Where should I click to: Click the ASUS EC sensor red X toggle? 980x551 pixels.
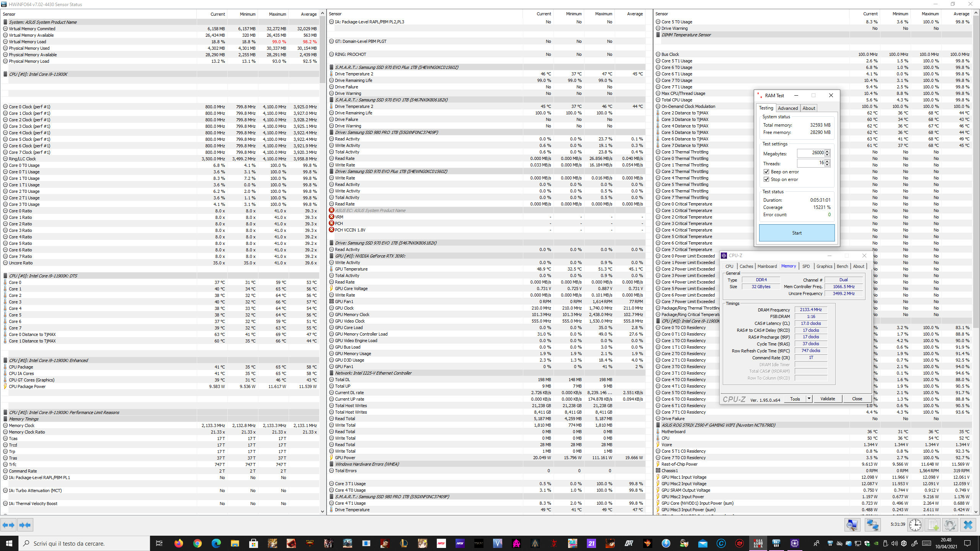(332, 210)
